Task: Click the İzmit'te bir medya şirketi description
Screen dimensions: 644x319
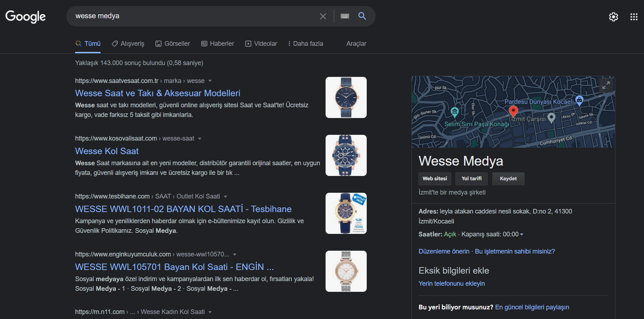Action: click(x=452, y=192)
